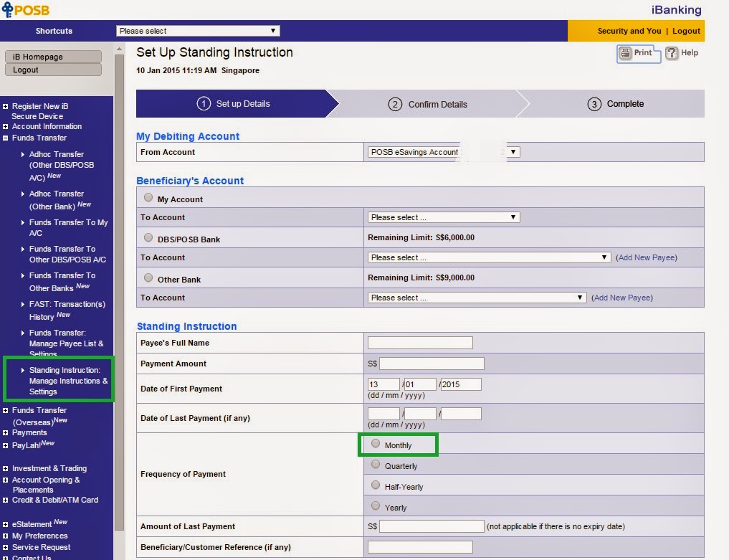
Task: Click Payee's Full Name field
Action: pos(420,343)
